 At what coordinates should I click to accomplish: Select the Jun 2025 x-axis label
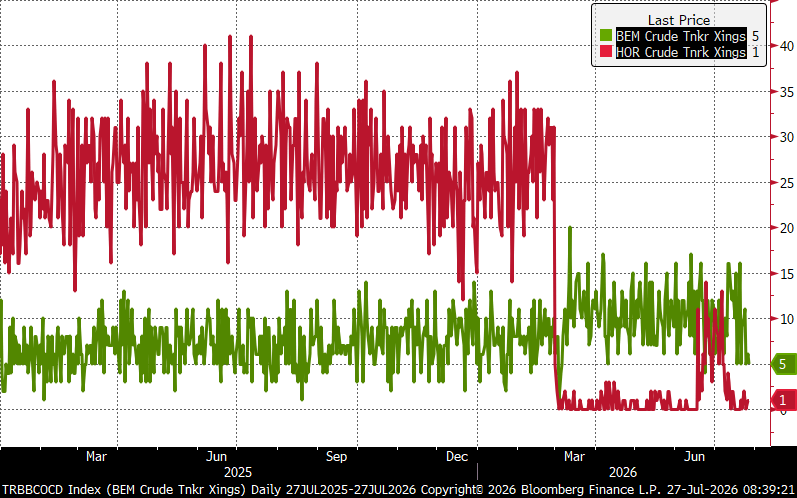click(x=217, y=456)
